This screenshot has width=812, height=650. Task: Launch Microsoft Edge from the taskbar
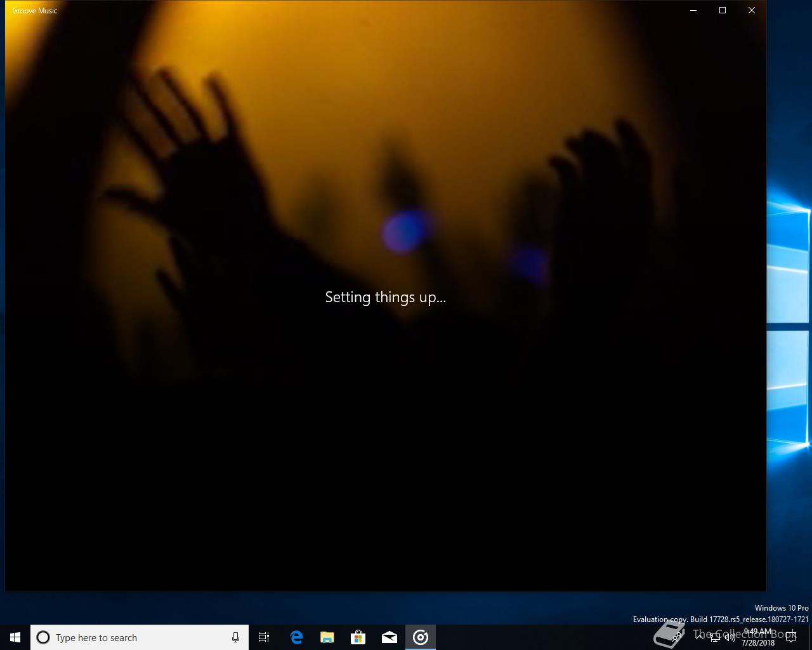pyautogui.click(x=296, y=637)
